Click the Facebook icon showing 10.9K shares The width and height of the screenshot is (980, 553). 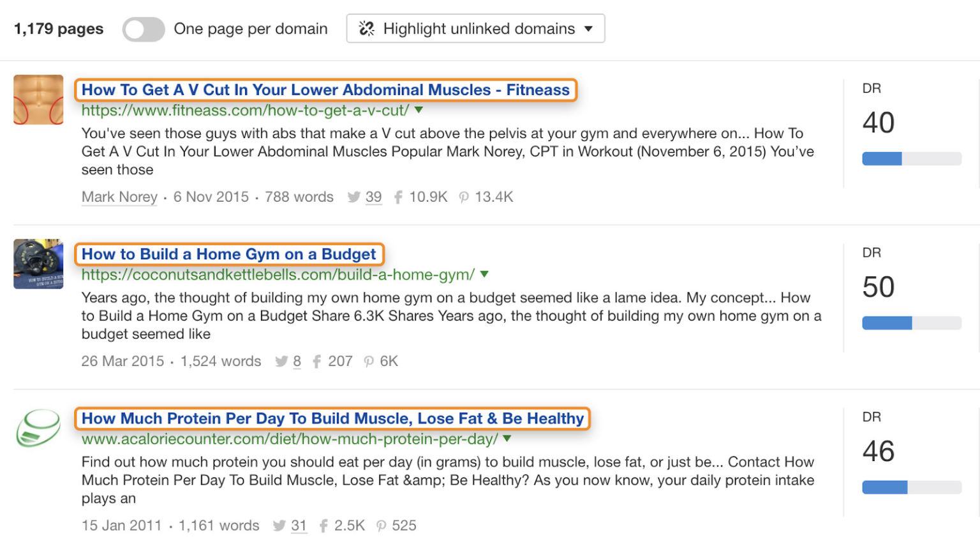(397, 197)
